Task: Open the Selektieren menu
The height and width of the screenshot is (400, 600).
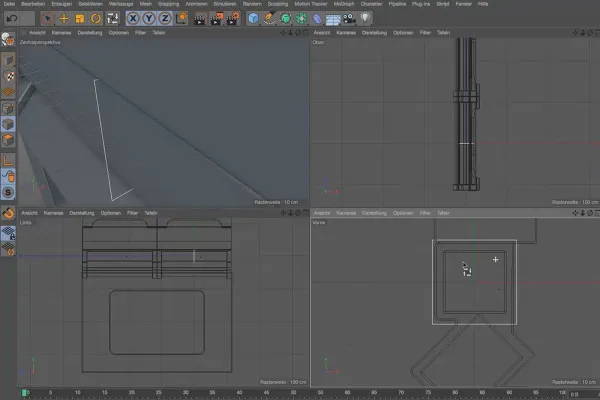Action: pyautogui.click(x=91, y=4)
